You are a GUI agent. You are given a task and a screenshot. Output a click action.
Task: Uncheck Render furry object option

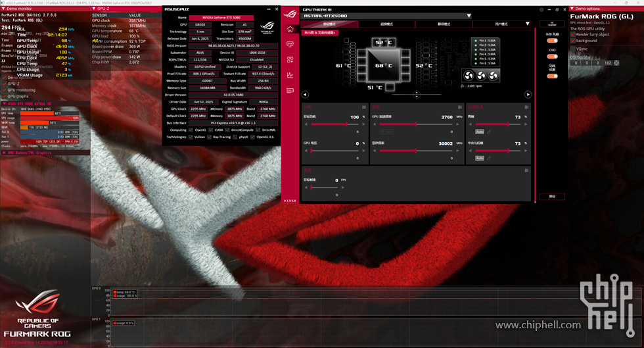tap(573, 35)
